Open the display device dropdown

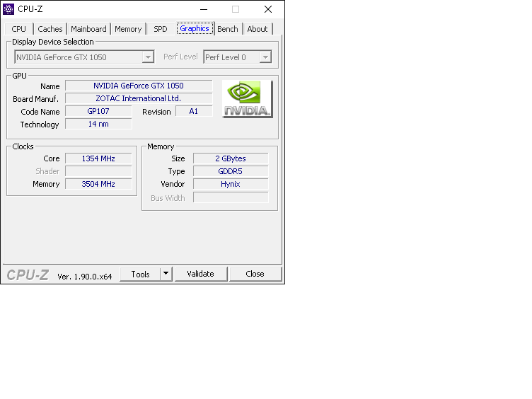(x=84, y=57)
